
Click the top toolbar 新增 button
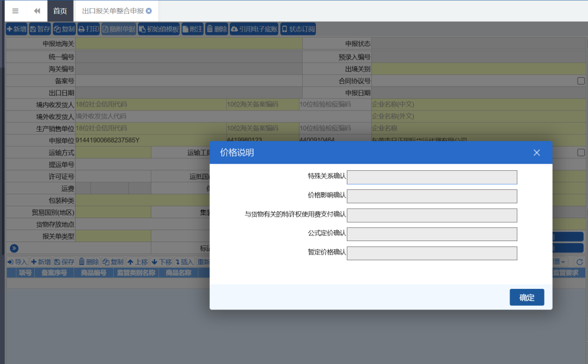pyautogui.click(x=16, y=29)
